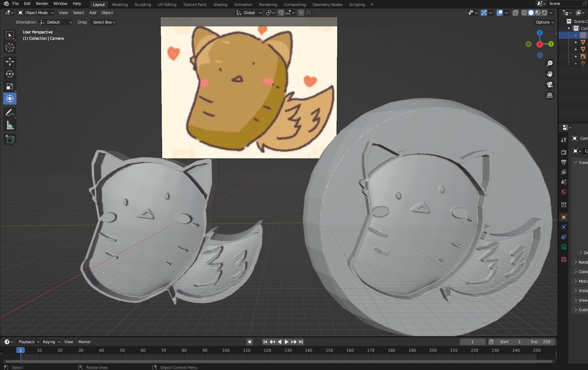Click the Z axis gizmo handle
The image size is (588, 370).
pos(539,33)
